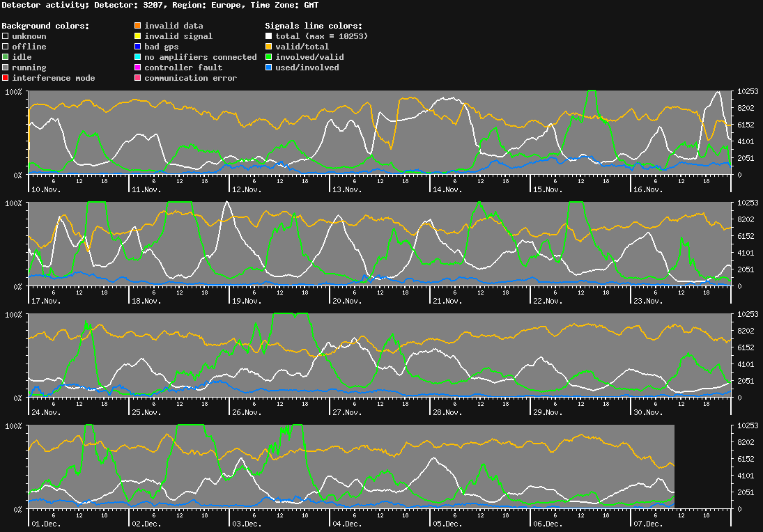Click the red "interference mode" legend square
Viewport: 763px width, 532px height.
point(4,77)
